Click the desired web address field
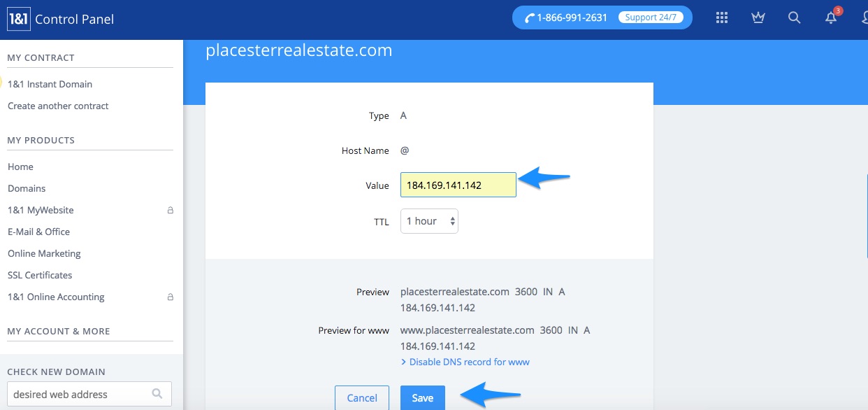The width and height of the screenshot is (868, 410). pos(89,394)
